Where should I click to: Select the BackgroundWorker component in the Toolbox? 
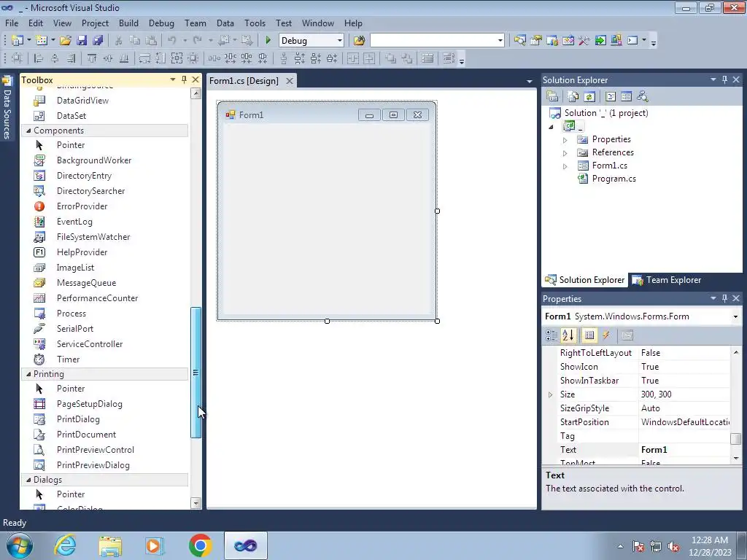coord(94,160)
